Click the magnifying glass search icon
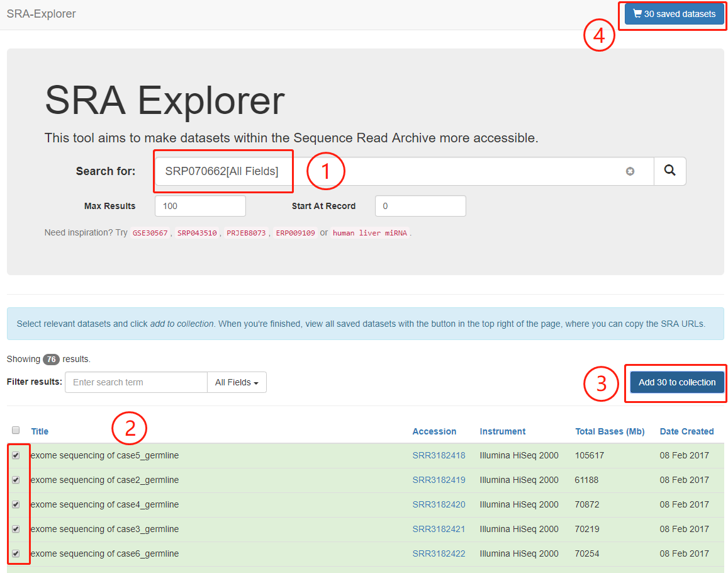The width and height of the screenshot is (728, 573). point(669,171)
